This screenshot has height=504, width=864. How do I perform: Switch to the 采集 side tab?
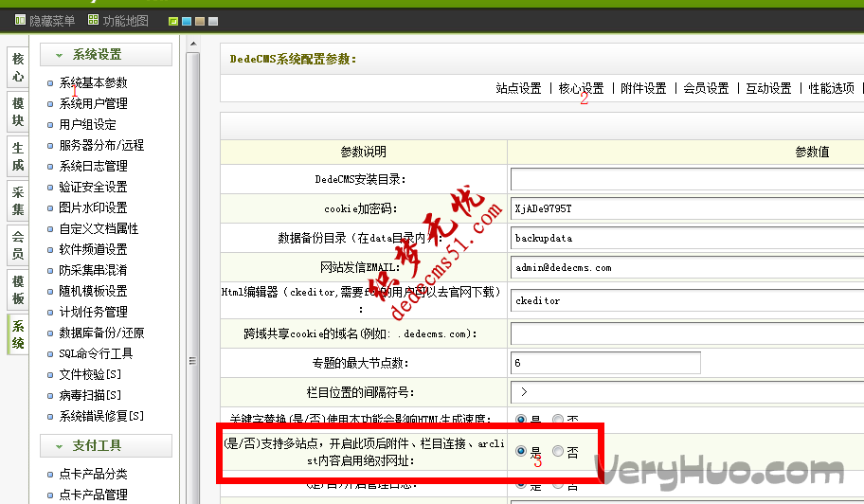18,201
